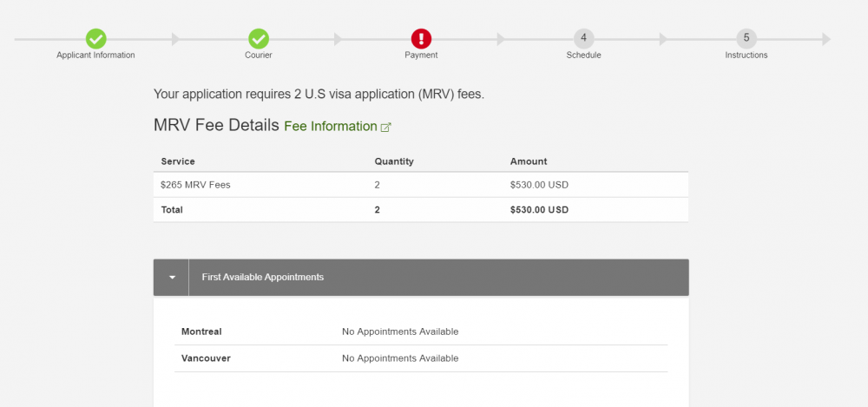Click the Courier green checkmark step icon

(x=259, y=39)
